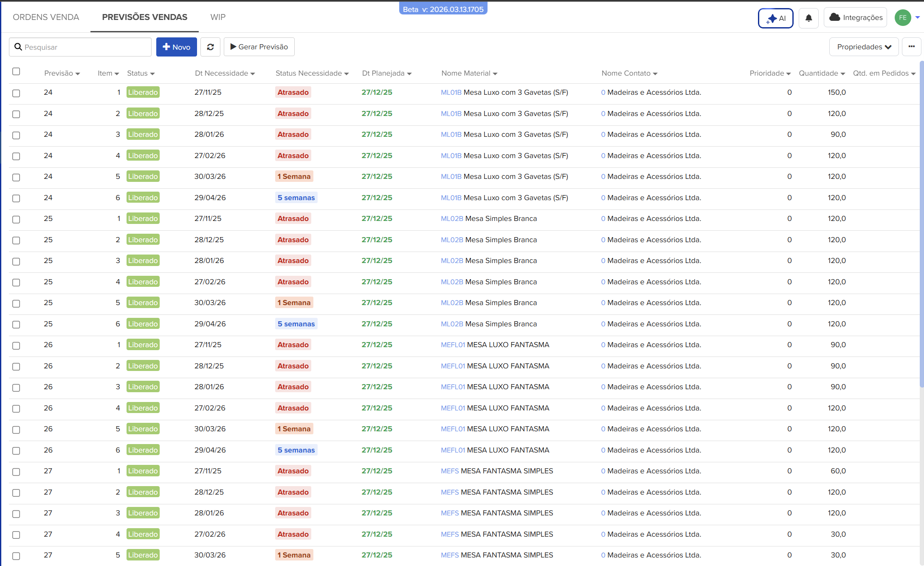Open the MEFL01 material link in first row 26
Image resolution: width=924 pixels, height=566 pixels.
(453, 345)
